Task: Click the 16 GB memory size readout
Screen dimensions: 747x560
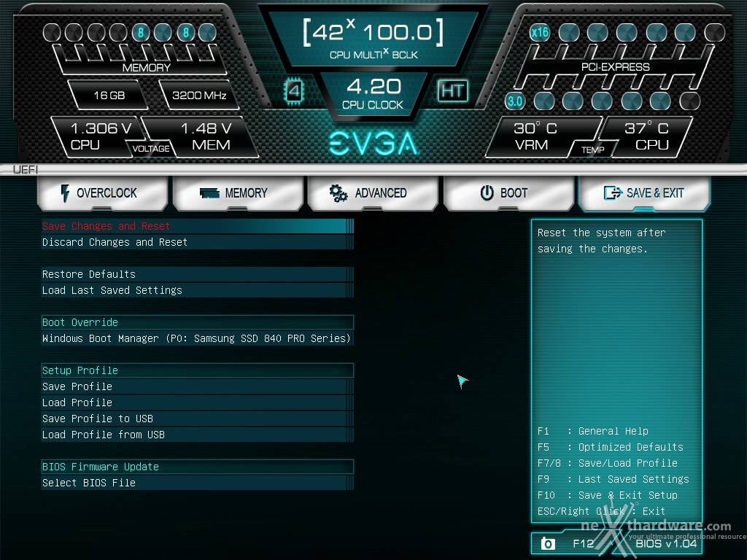Action: tap(109, 96)
